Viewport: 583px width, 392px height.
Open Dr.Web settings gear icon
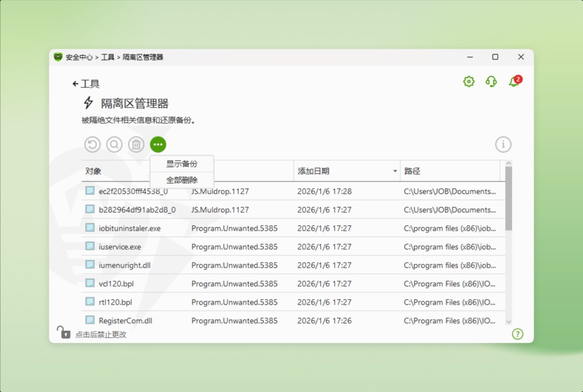pyautogui.click(x=468, y=81)
